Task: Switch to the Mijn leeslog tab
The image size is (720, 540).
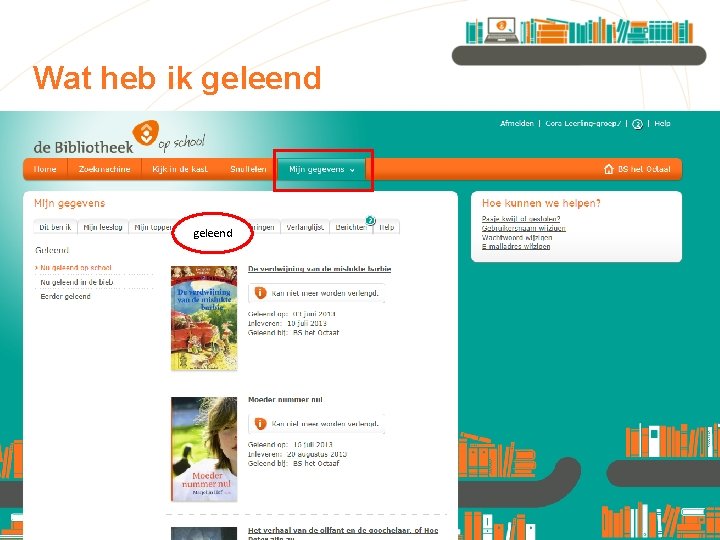Action: pos(103,227)
